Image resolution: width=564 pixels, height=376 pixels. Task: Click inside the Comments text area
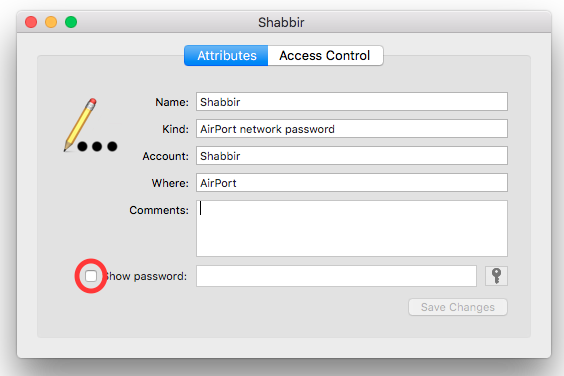click(352, 228)
